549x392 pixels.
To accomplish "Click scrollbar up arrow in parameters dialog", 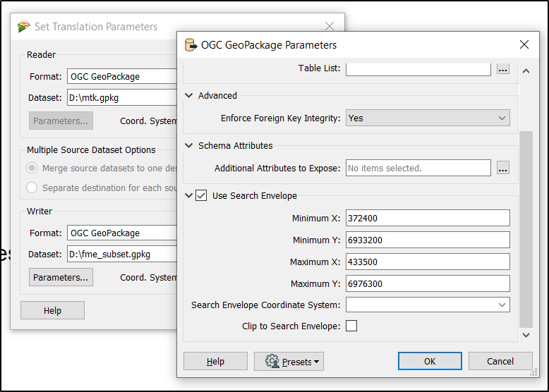I will tap(526, 71).
